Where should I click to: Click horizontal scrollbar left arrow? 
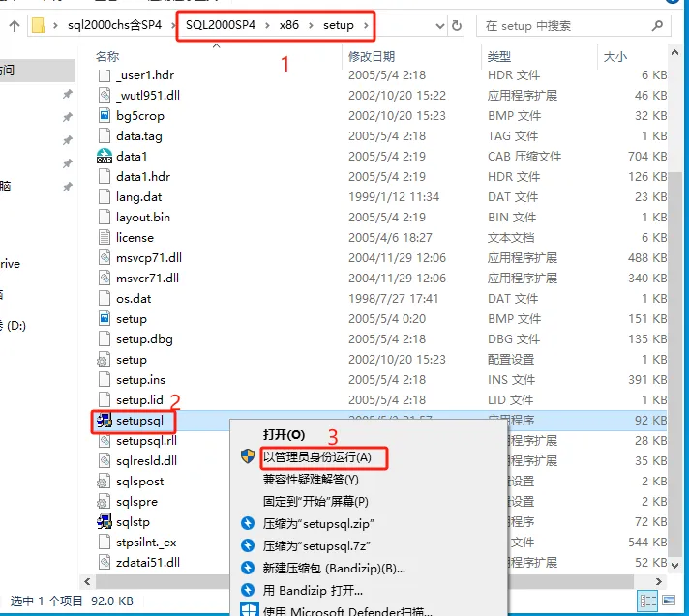click(x=87, y=582)
